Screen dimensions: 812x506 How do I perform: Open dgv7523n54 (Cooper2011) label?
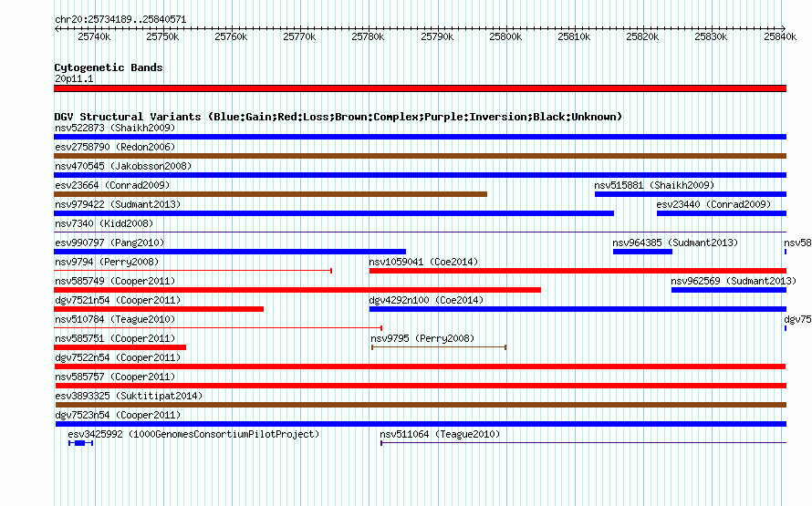coord(118,415)
